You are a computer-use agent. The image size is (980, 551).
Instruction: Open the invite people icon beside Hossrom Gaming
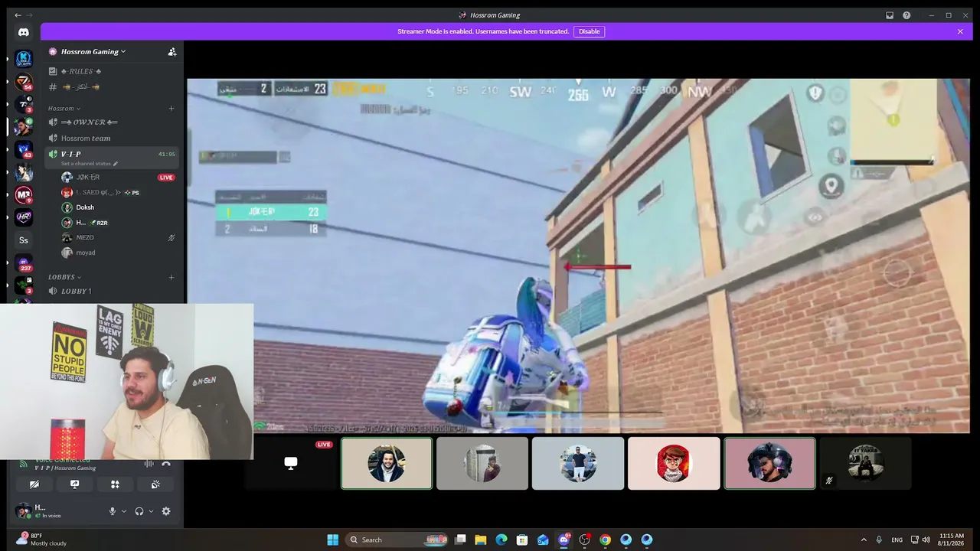click(x=172, y=52)
